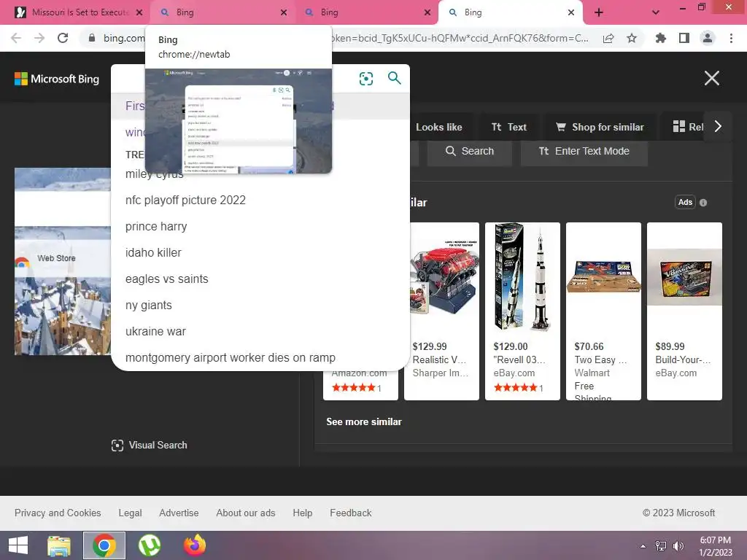
Task: Select the Looks like tab
Action: (438, 127)
